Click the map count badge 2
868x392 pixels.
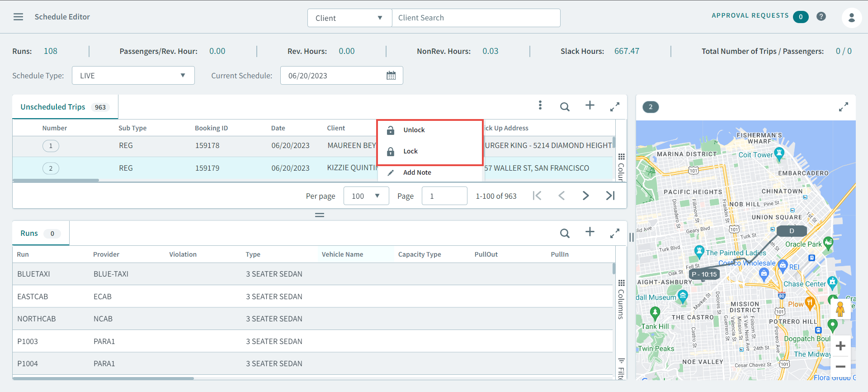(651, 107)
